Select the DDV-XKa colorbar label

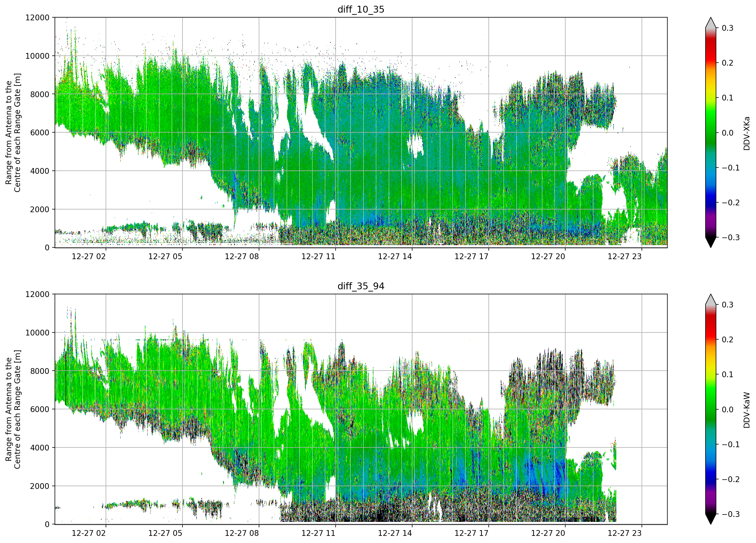pos(746,133)
